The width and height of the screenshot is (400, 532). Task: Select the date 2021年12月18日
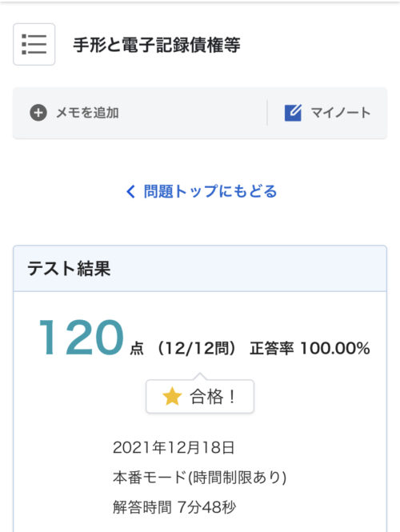click(174, 447)
